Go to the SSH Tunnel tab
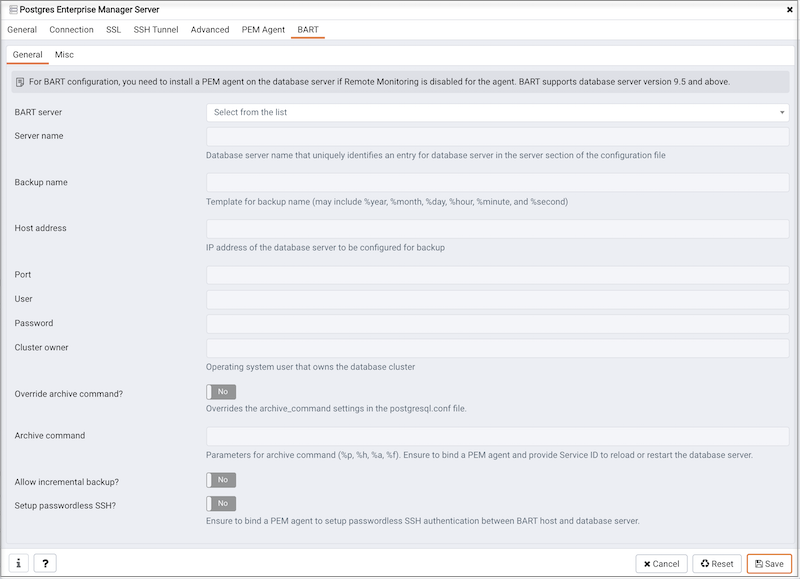This screenshot has height=579, width=800. click(x=156, y=30)
